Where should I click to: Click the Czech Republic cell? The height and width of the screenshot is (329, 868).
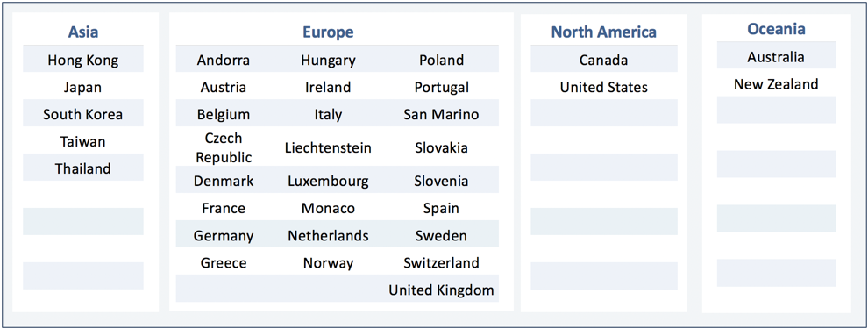tap(224, 147)
